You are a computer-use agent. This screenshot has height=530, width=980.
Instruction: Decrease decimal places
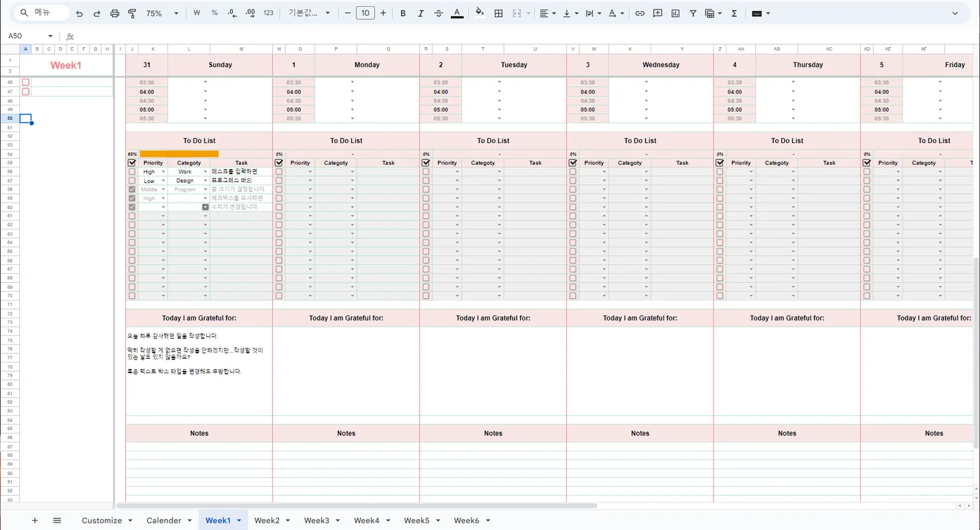(x=232, y=13)
